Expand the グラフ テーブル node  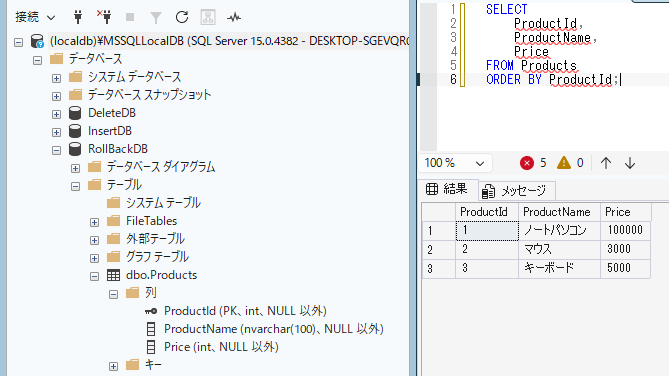point(94,258)
